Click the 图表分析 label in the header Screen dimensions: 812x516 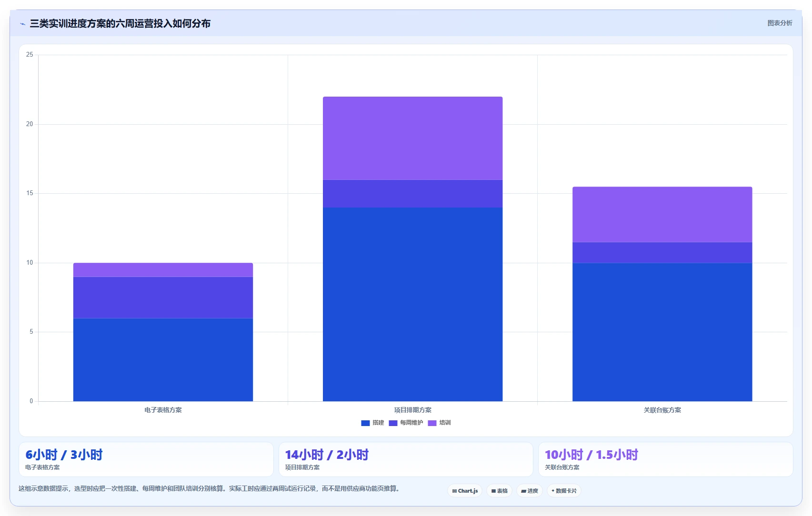tap(780, 23)
